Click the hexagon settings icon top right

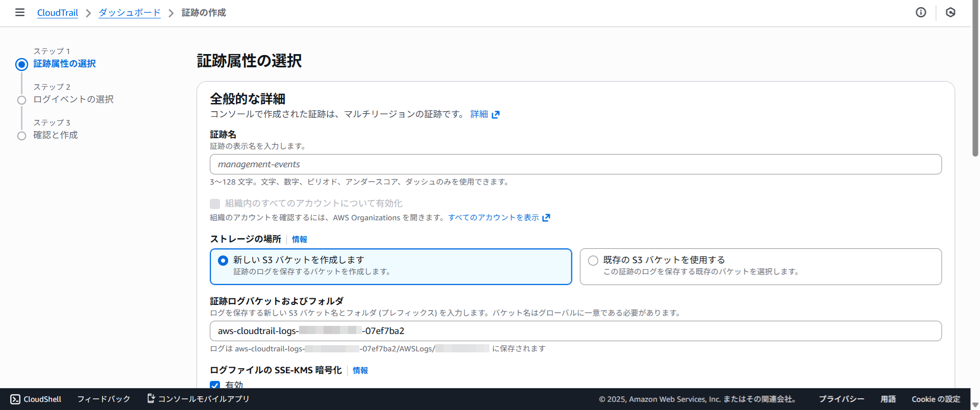950,12
